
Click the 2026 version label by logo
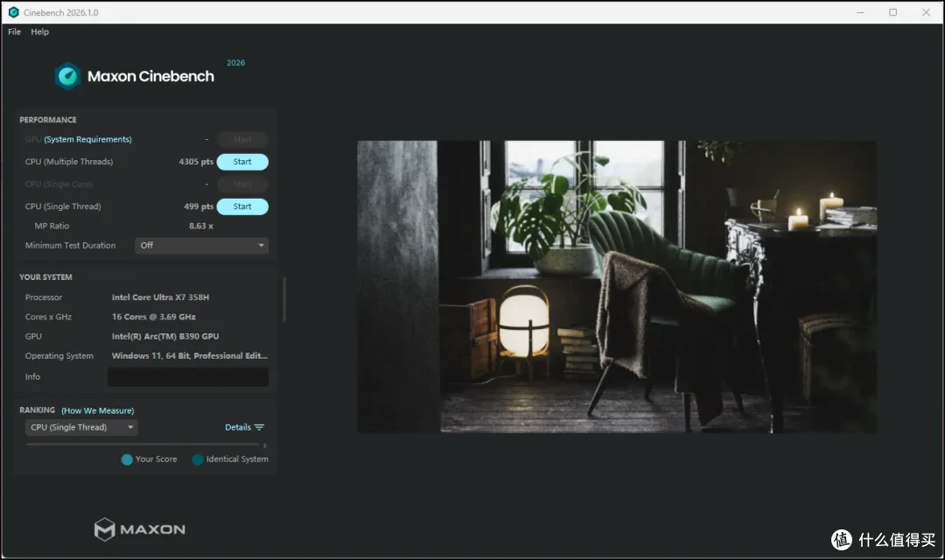click(x=235, y=63)
